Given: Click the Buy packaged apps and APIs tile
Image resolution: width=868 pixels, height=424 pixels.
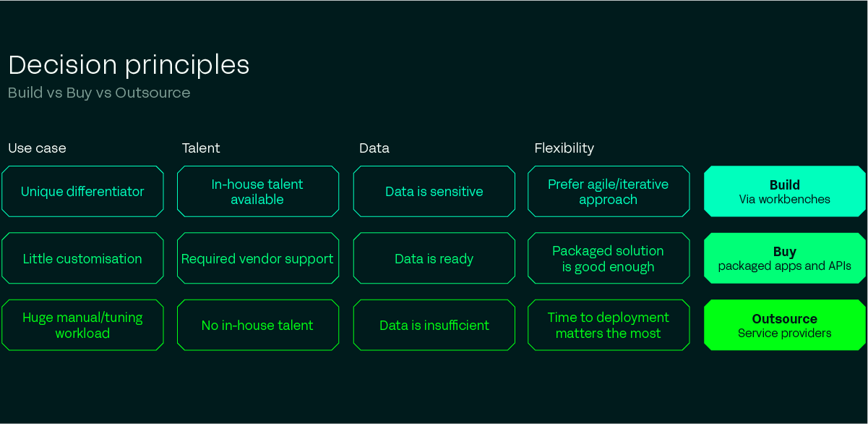Looking at the screenshot, I should click(785, 258).
